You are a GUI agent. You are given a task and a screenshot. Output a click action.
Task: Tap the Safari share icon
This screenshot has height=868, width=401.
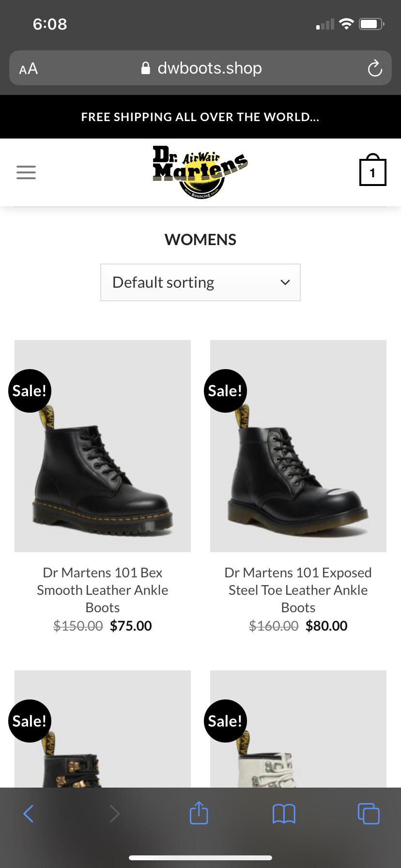[198, 813]
